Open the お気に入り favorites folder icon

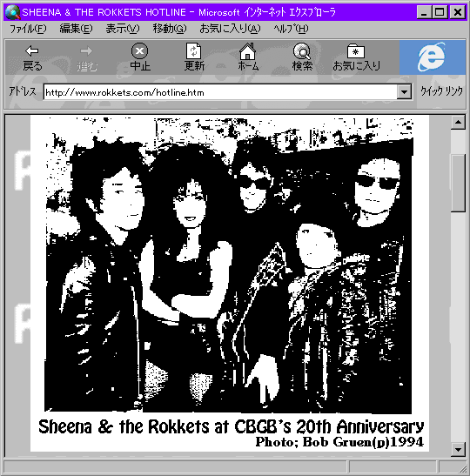coord(356,51)
